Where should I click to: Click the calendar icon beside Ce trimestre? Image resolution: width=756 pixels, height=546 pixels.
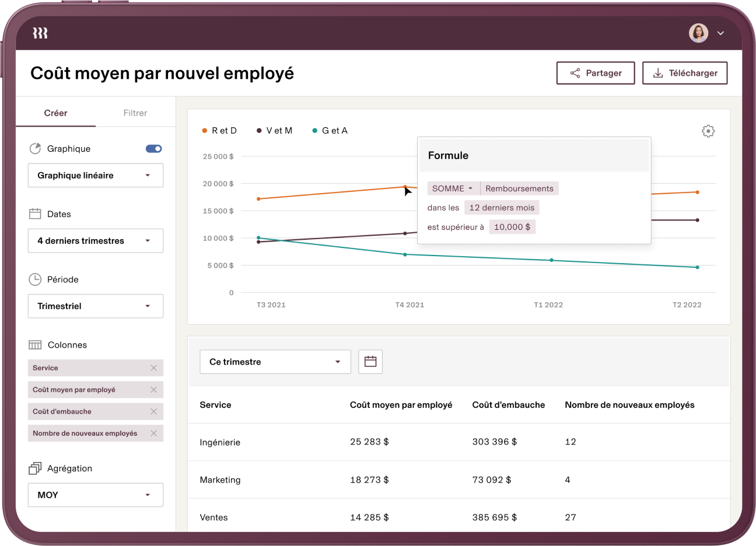tap(370, 362)
